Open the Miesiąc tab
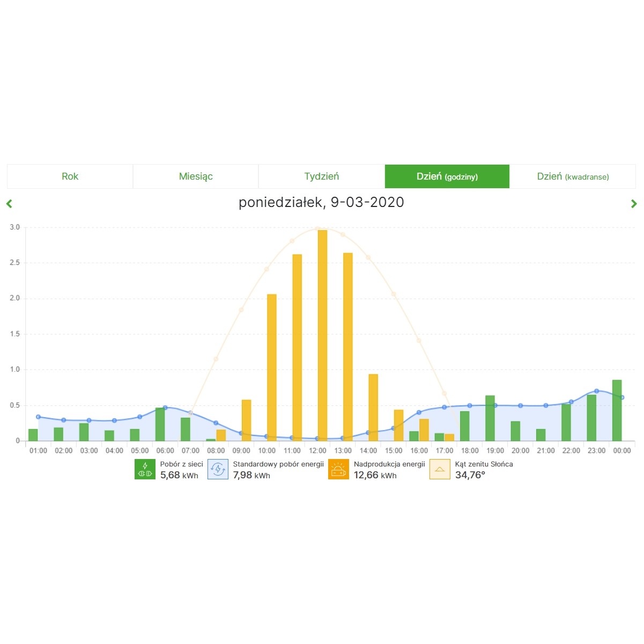This screenshot has height=644, width=644. (196, 176)
